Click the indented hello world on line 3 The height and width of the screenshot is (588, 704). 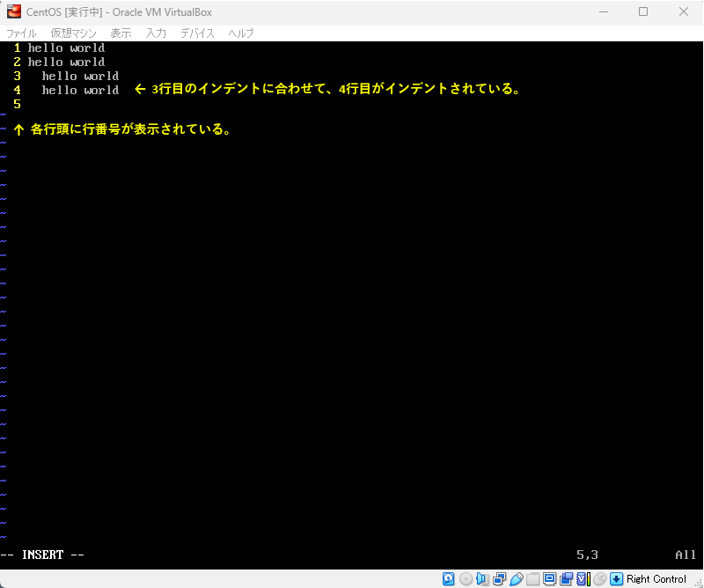(80, 76)
